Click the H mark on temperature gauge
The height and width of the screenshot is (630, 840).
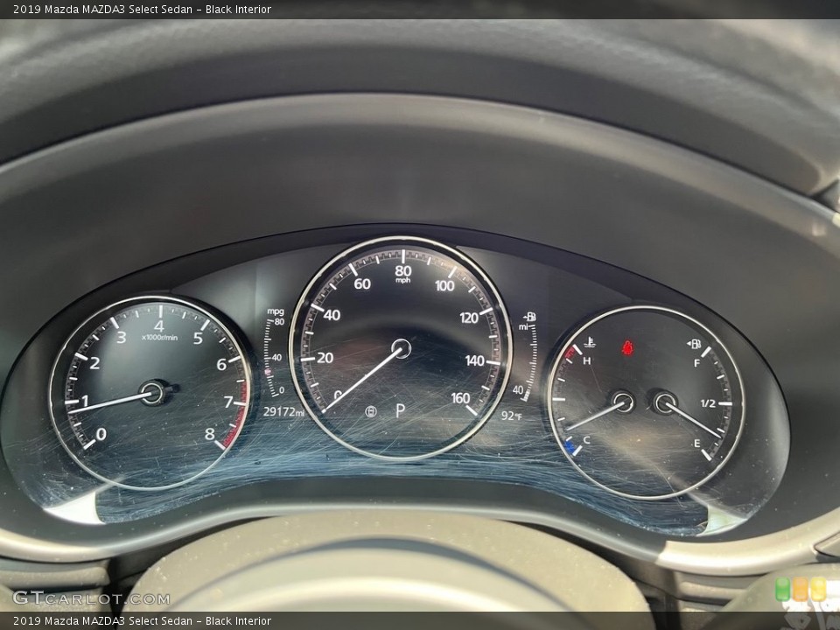click(586, 360)
